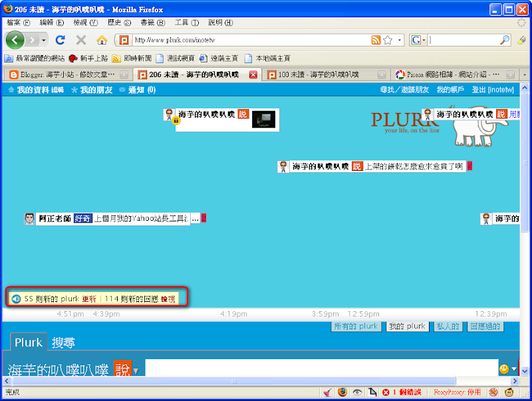Screen dimensions: 532x401
Task: Bookmark this page with the star icon
Action: tap(388, 40)
